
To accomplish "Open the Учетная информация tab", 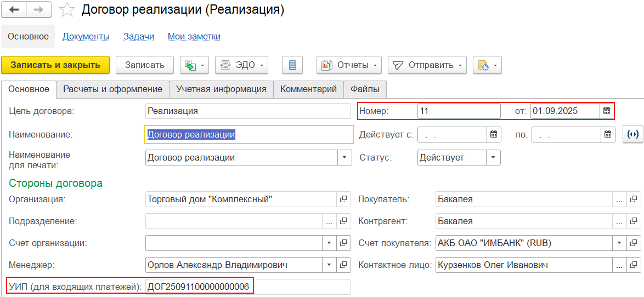I will coord(221,89).
